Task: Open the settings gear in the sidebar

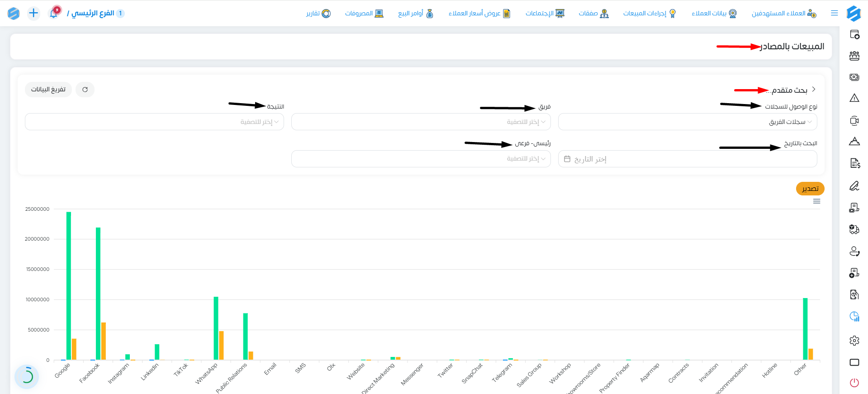Action: (854, 341)
